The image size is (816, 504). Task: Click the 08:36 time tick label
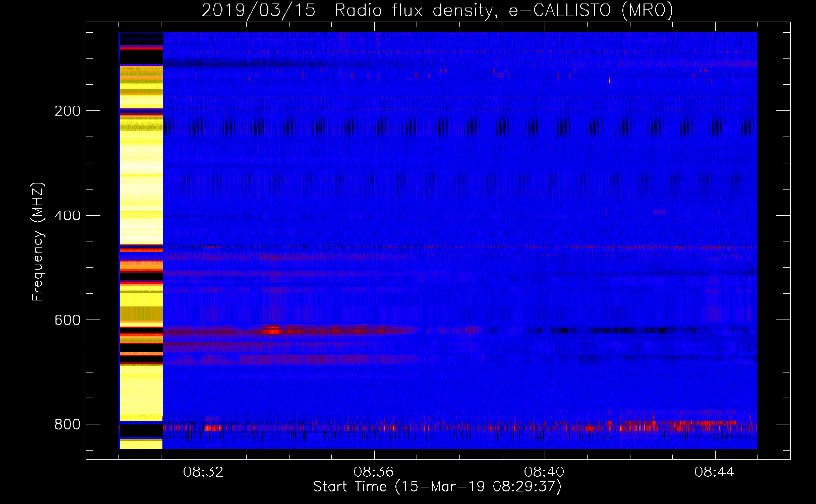click(374, 472)
